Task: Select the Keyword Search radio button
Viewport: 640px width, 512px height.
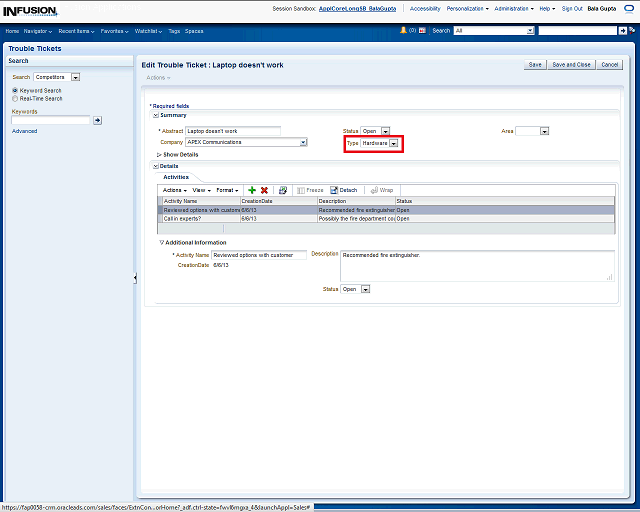Action: click(15, 91)
